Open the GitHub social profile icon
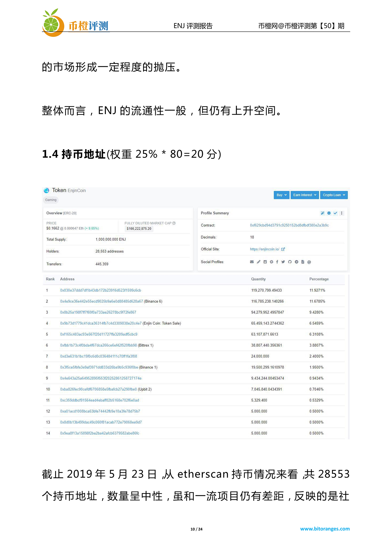Screen dimensions: 392x555 (x=290, y=262)
